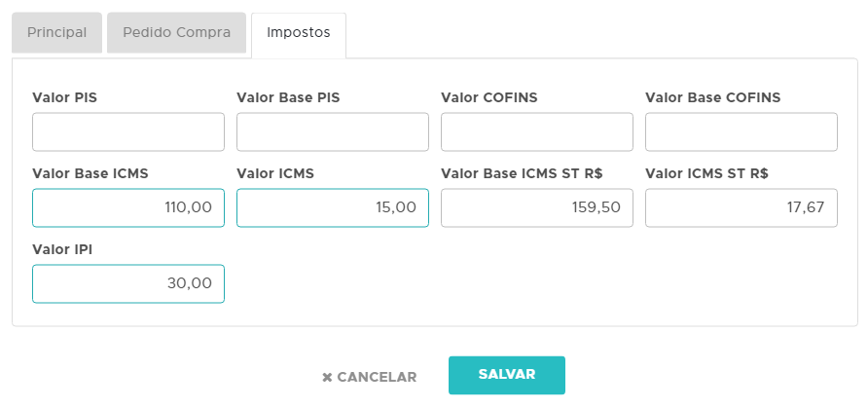Switch to the Principal tab
The height and width of the screenshot is (408, 868).
point(56,33)
